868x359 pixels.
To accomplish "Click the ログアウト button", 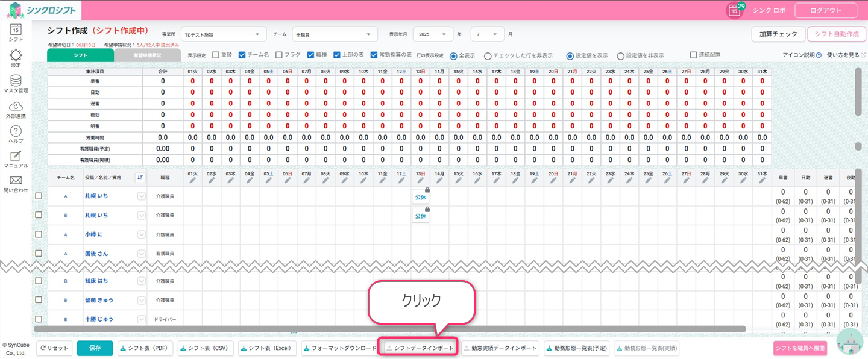I will click(826, 10).
